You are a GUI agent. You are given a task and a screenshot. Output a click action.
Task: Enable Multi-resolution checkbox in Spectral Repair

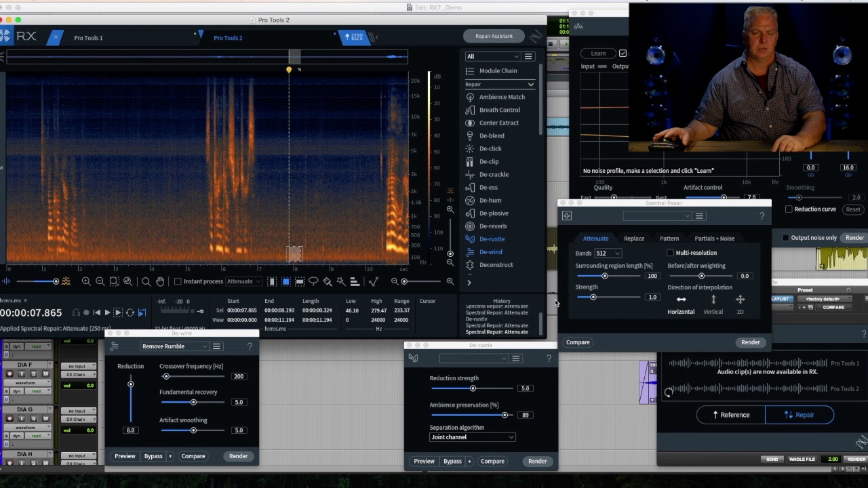pos(671,253)
